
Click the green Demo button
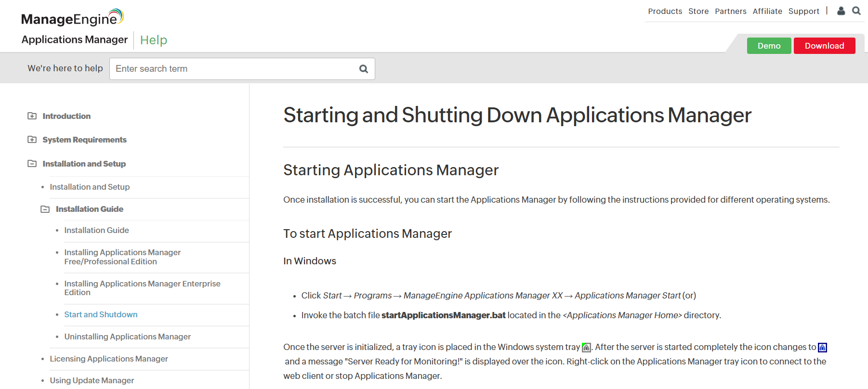pos(769,46)
